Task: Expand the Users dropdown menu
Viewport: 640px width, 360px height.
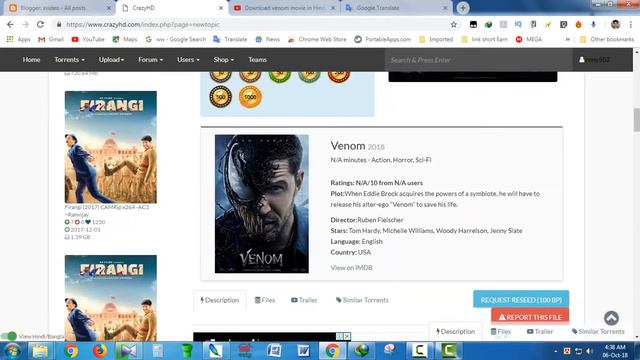Action: point(188,60)
